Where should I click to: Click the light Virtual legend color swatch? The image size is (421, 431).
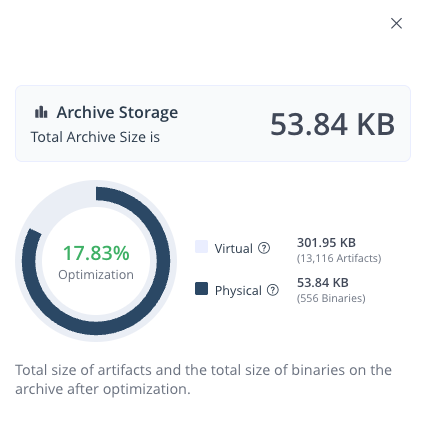point(201,246)
